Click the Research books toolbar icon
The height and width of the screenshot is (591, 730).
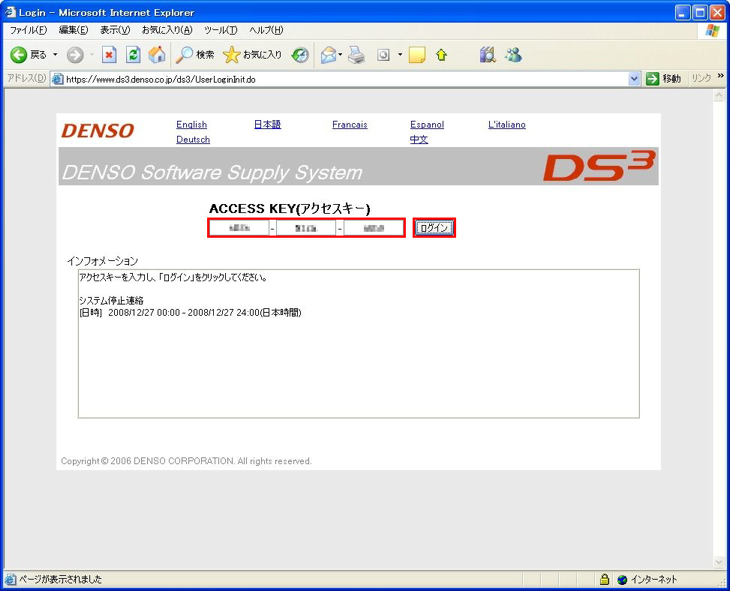click(487, 55)
